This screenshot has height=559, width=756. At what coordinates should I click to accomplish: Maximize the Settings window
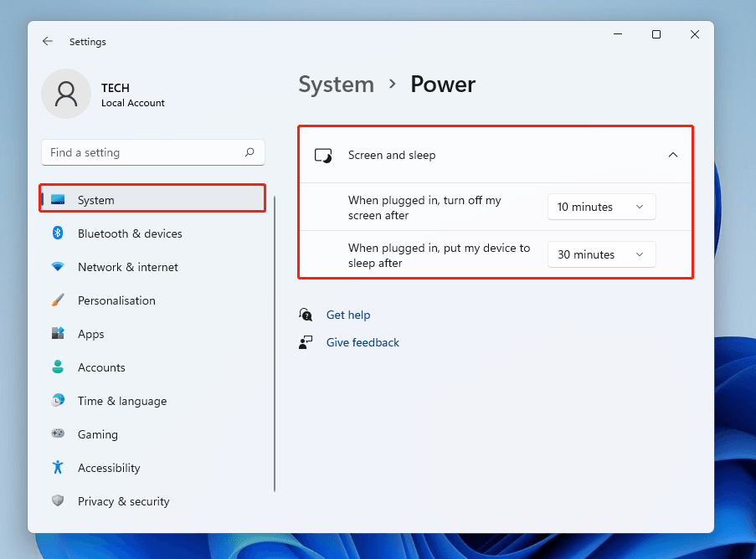pyautogui.click(x=656, y=34)
